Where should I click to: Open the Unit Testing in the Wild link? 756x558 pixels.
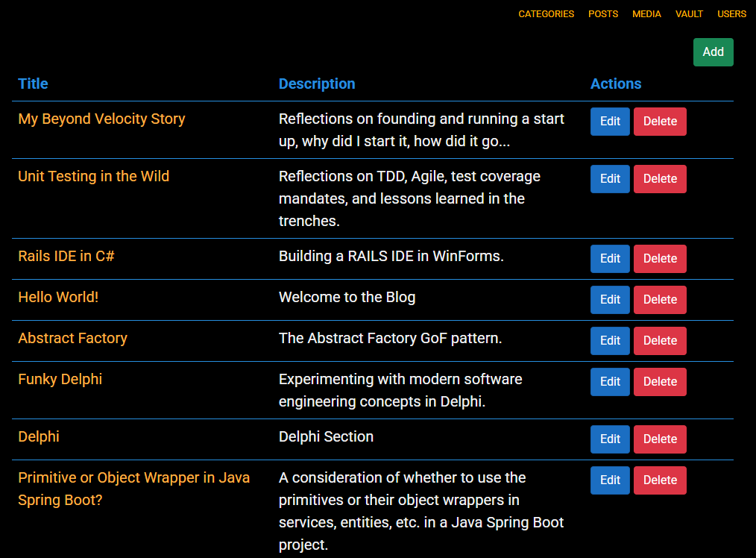coord(93,177)
